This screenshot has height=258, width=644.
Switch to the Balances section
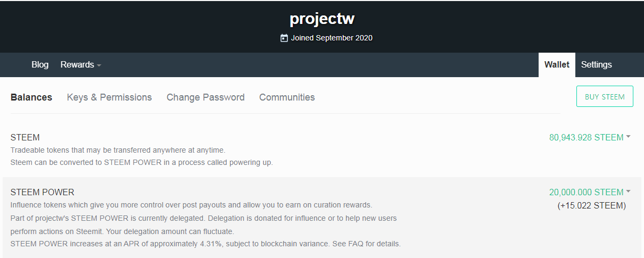pyautogui.click(x=31, y=97)
